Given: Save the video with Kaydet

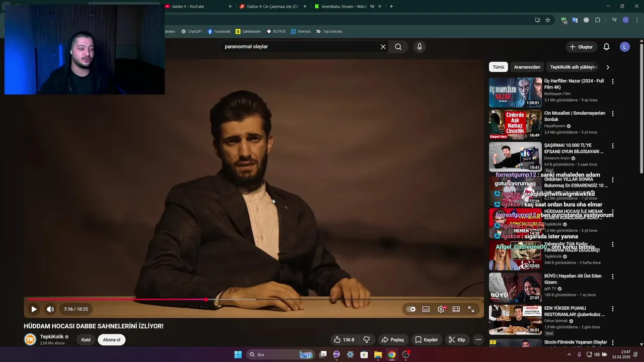Looking at the screenshot, I should [426, 340].
